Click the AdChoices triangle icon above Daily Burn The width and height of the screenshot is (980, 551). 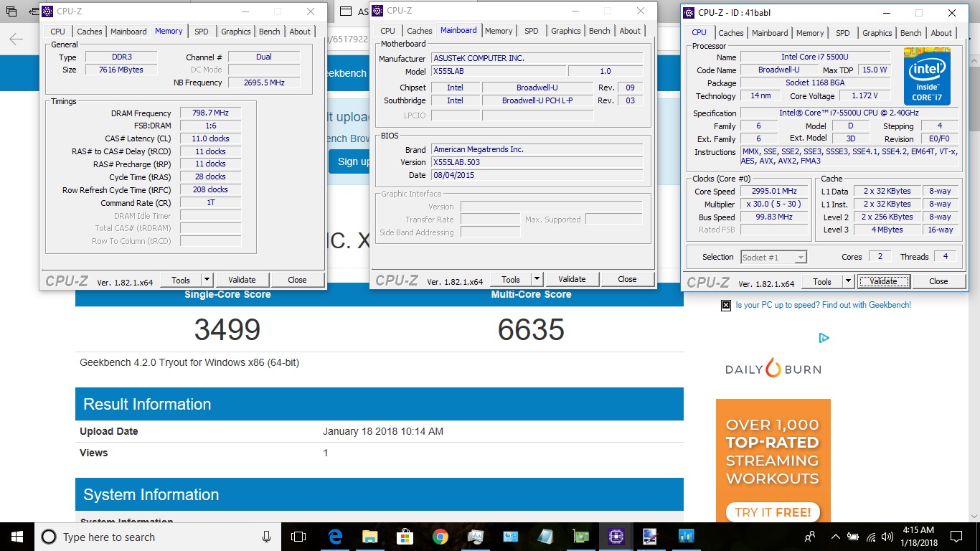click(824, 338)
